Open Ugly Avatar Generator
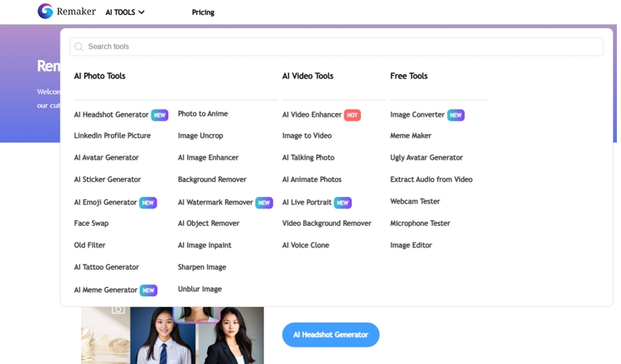The image size is (621, 364). click(x=426, y=157)
